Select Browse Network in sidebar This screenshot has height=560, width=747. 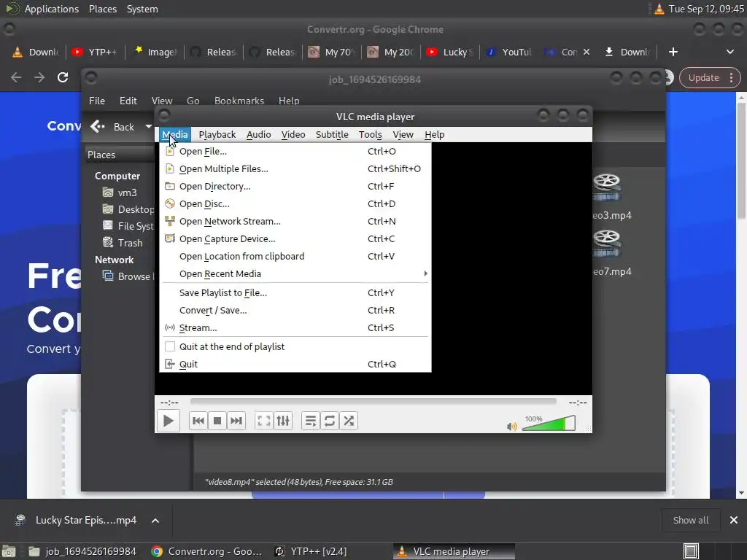(x=128, y=276)
